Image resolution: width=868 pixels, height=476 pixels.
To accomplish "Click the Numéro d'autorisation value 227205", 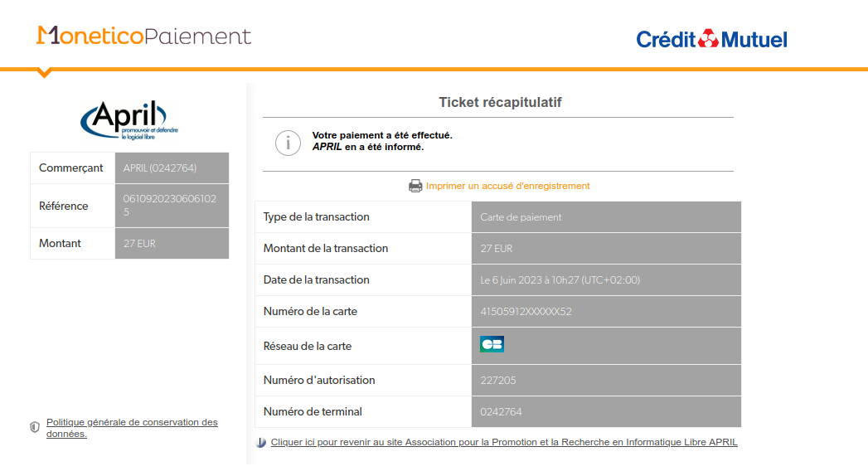I will click(x=498, y=380).
